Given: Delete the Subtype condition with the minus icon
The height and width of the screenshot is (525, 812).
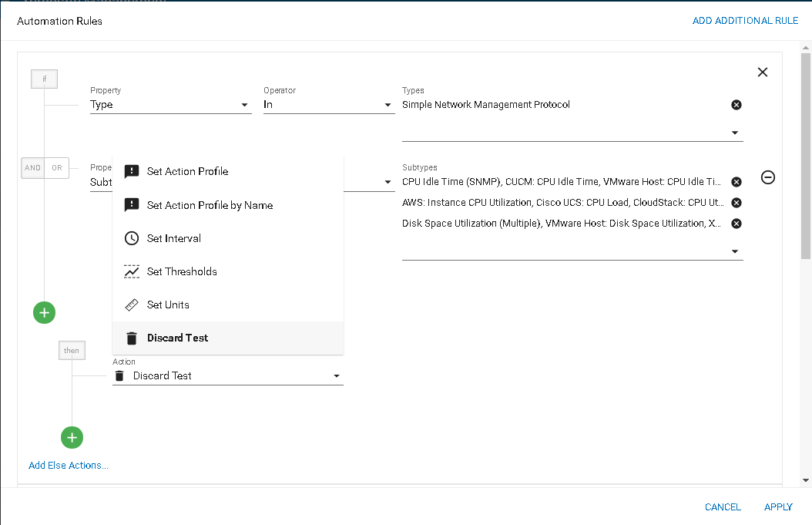Looking at the screenshot, I should (768, 177).
